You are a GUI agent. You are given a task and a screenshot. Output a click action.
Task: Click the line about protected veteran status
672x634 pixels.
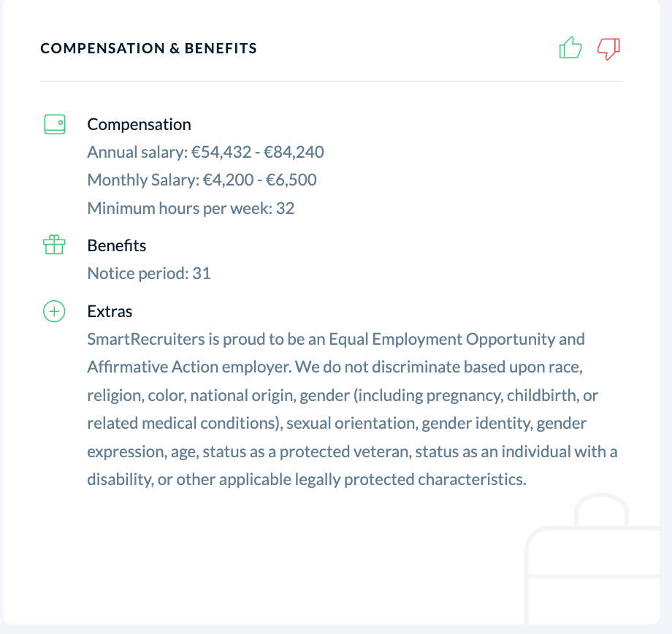tap(352, 452)
